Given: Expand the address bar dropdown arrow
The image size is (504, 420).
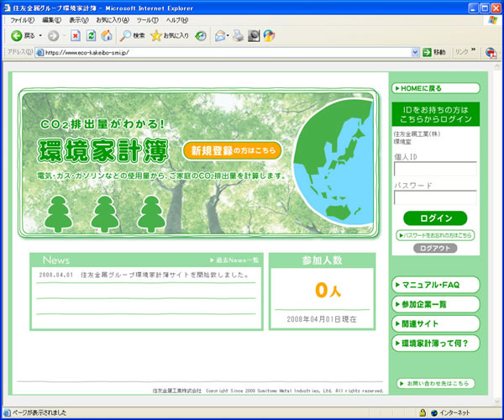Looking at the screenshot, I should tap(415, 52).
